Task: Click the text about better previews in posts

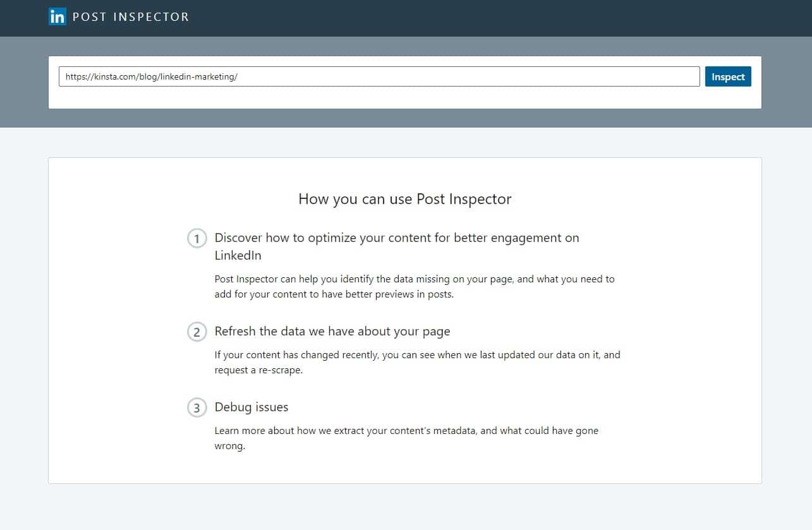Action: [x=415, y=286]
